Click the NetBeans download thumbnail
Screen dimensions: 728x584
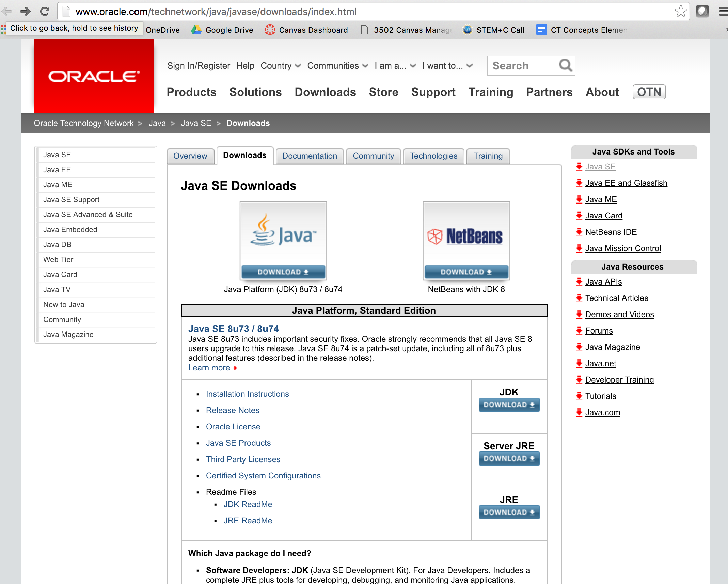pyautogui.click(x=466, y=241)
